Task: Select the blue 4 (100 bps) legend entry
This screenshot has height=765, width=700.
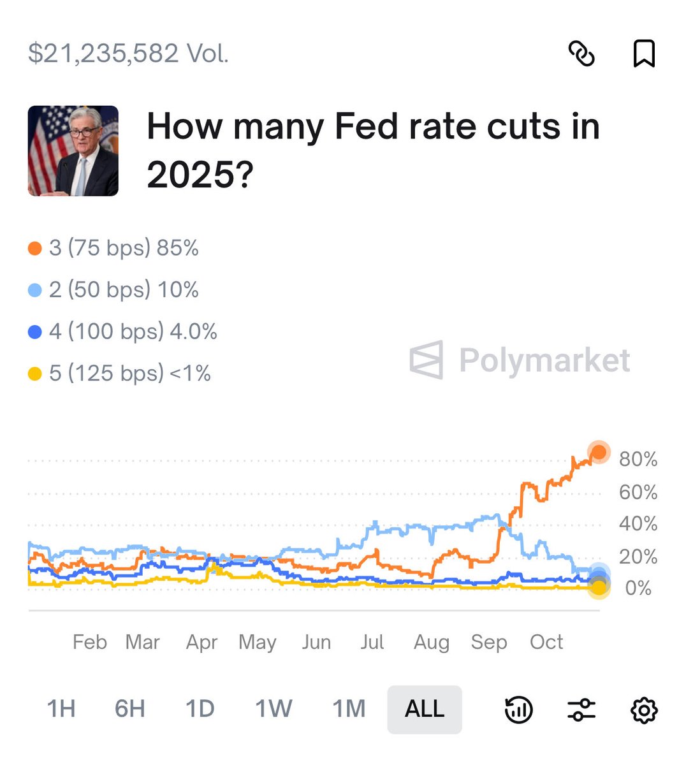Action: [x=123, y=331]
